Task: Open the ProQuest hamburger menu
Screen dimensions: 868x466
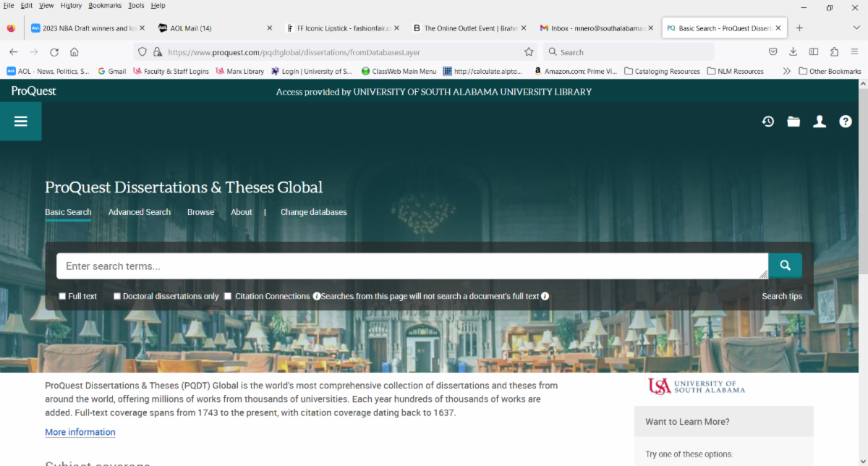Action: point(20,121)
